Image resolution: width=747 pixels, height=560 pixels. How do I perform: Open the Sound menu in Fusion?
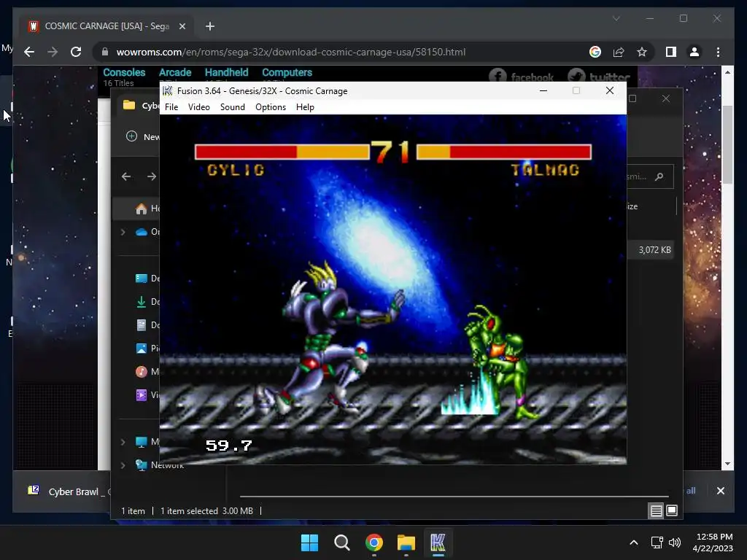point(232,107)
